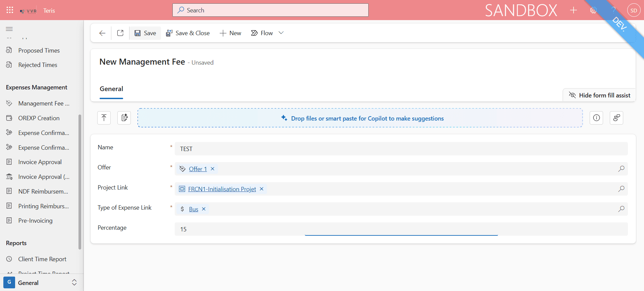Open Invoice Approval in the sidebar
The image size is (644, 291).
coord(40,162)
